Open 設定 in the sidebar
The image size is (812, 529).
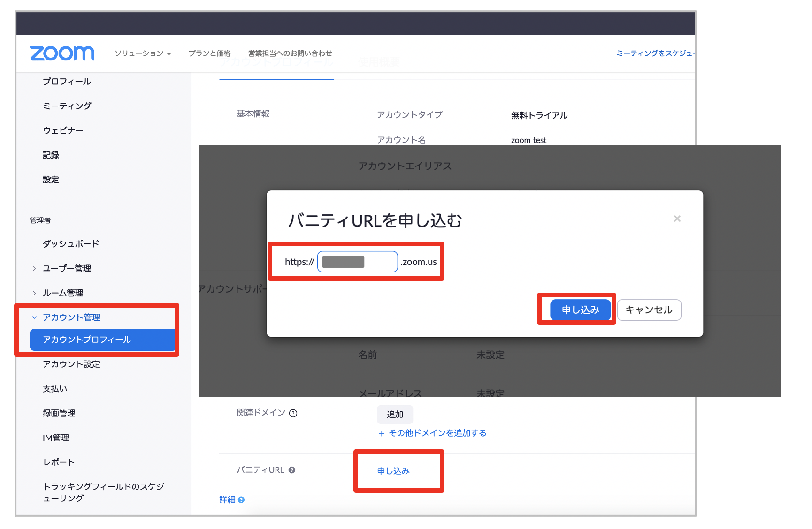51,180
